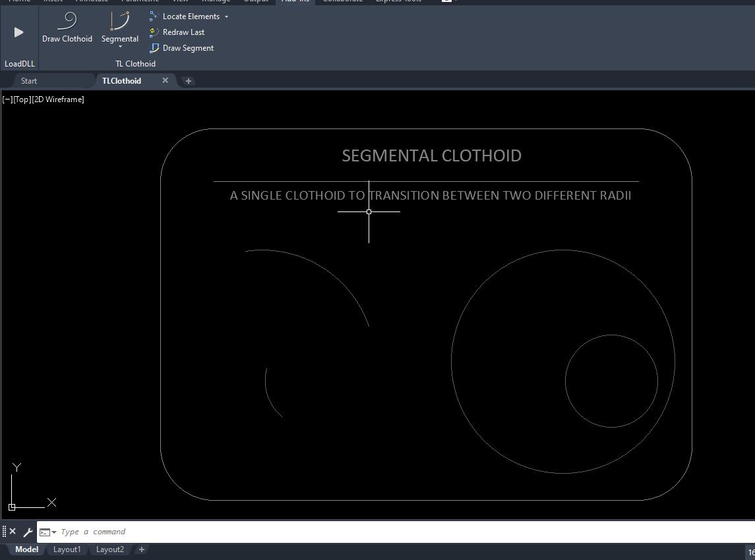Click the command line grip handle
This screenshot has height=560, width=755.
(5, 532)
